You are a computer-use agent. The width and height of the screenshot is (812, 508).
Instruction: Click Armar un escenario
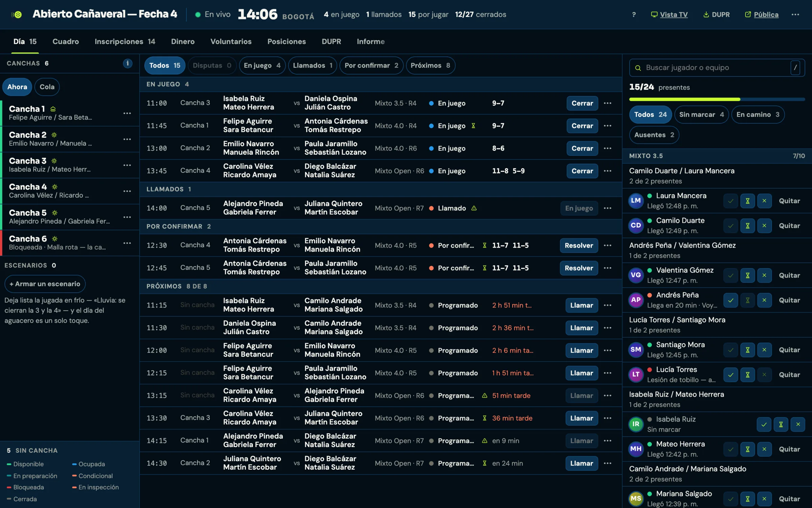[45, 284]
